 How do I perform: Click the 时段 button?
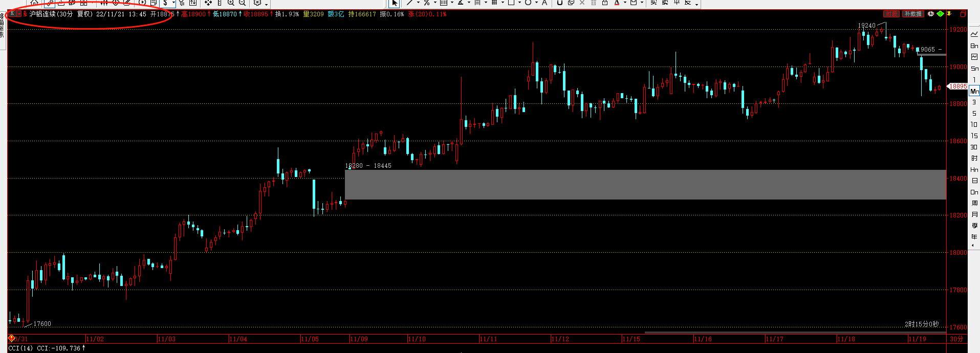click(x=891, y=14)
